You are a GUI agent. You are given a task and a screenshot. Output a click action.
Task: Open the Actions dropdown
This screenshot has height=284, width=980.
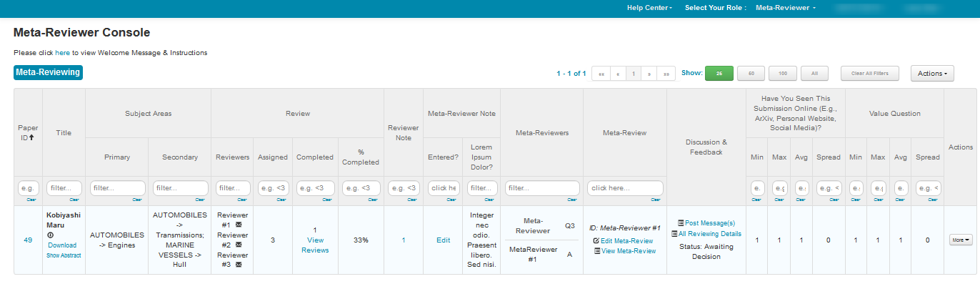click(x=932, y=73)
